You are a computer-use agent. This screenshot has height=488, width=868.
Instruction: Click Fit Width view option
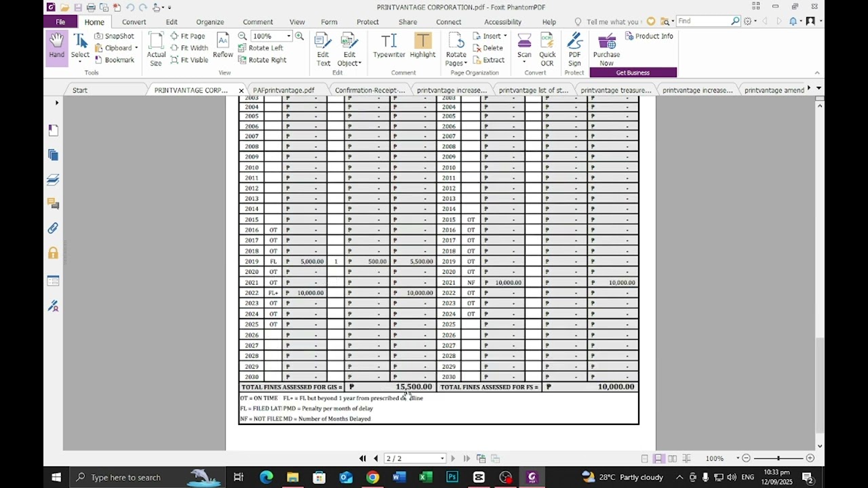point(189,48)
